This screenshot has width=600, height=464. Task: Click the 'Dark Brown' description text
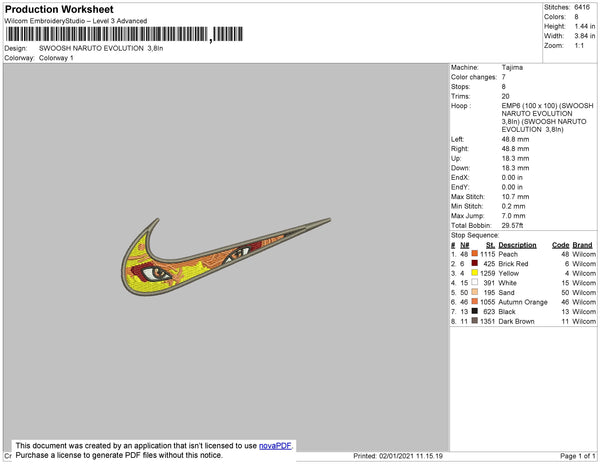tap(517, 321)
